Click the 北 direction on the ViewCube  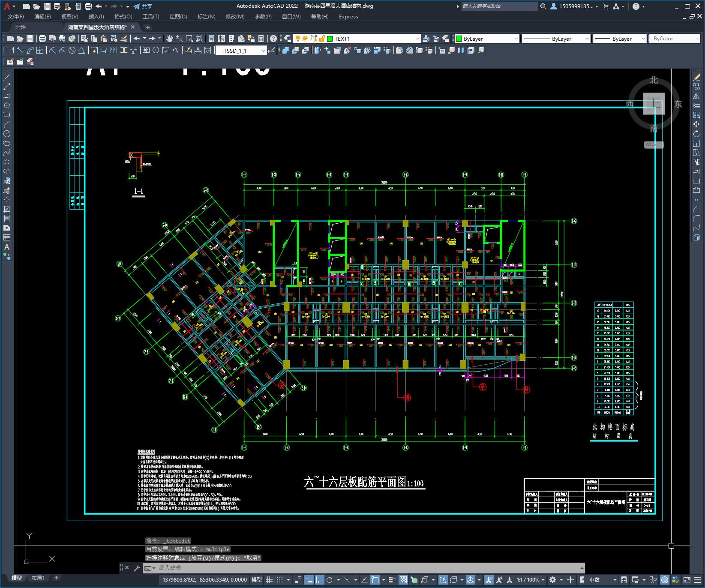point(654,80)
